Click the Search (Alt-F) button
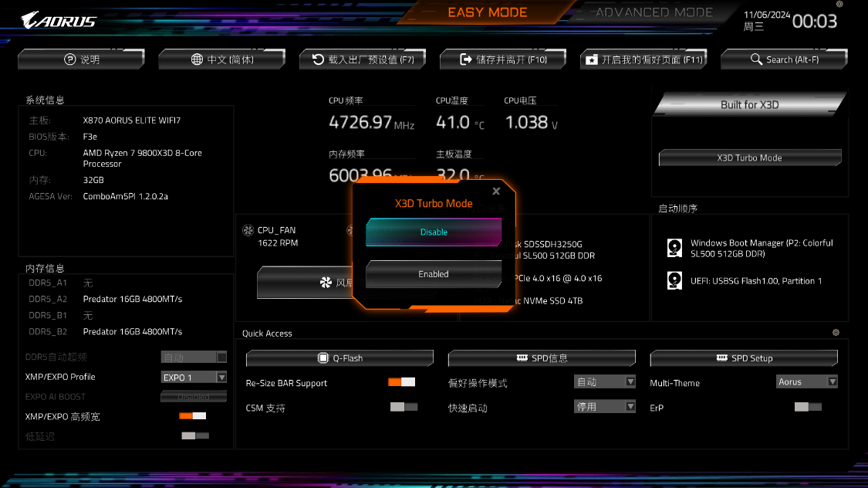The width and height of the screenshot is (868, 488). [x=785, y=59]
